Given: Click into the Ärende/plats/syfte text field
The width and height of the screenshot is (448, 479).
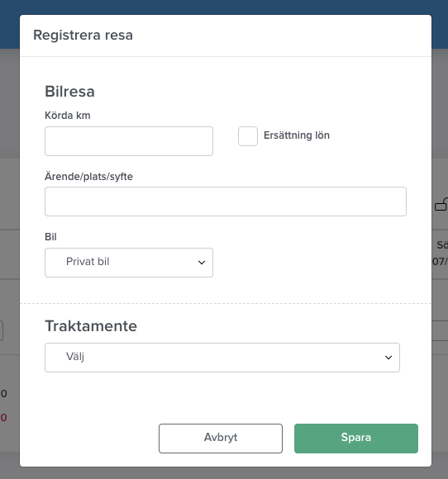Looking at the screenshot, I should point(226,202).
